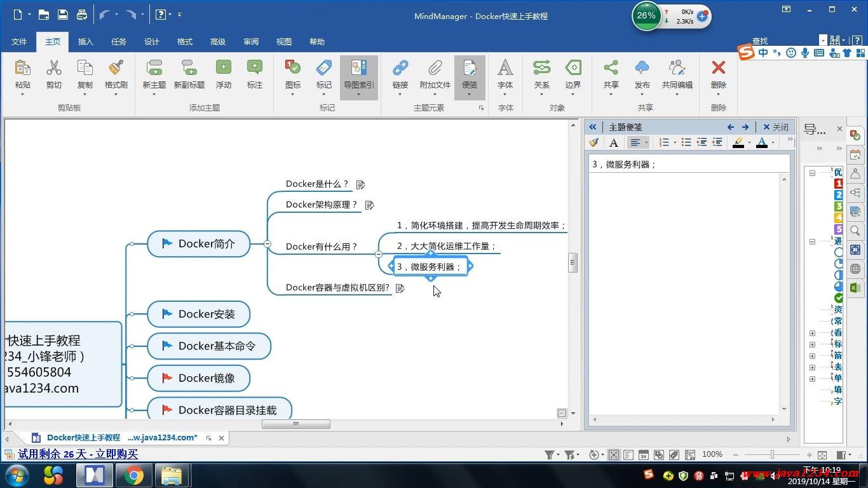Click the Link (链接) icon
Screen dimensions: 868x488
[400, 67]
